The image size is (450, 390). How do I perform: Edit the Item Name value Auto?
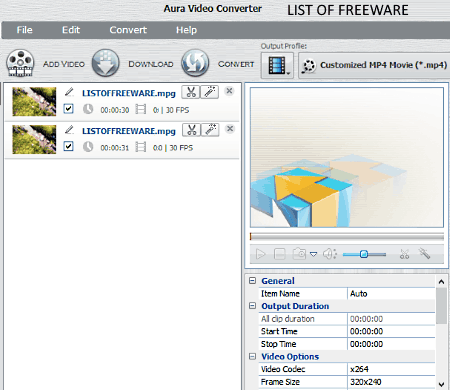[391, 294]
